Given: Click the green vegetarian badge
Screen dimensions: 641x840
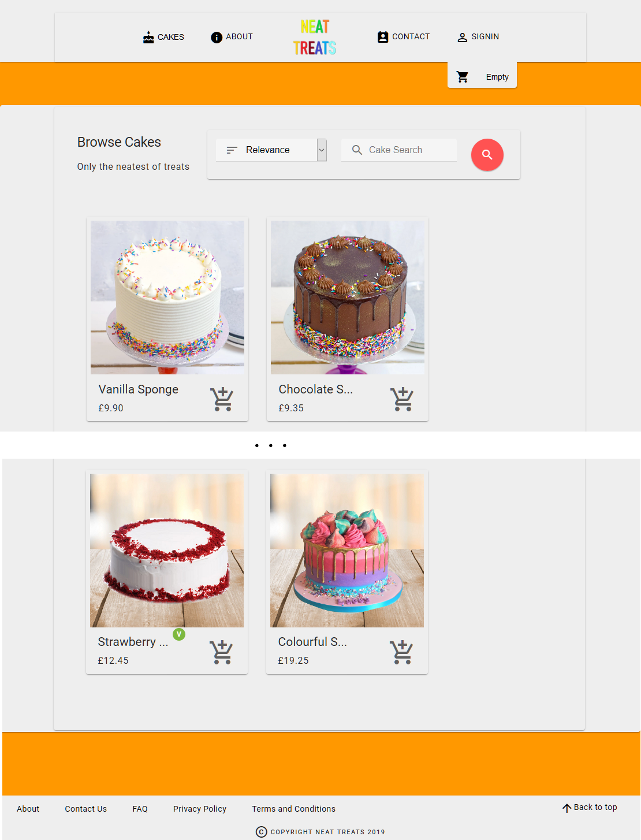Looking at the screenshot, I should 179,634.
